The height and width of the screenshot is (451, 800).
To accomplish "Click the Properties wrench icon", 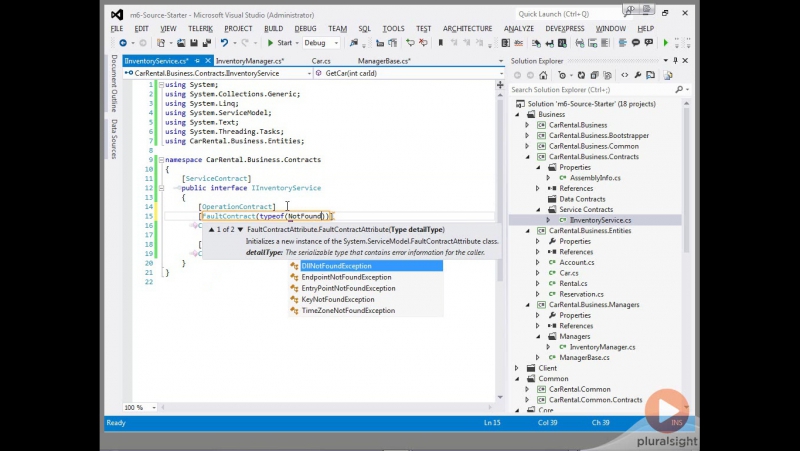I will 638,76.
